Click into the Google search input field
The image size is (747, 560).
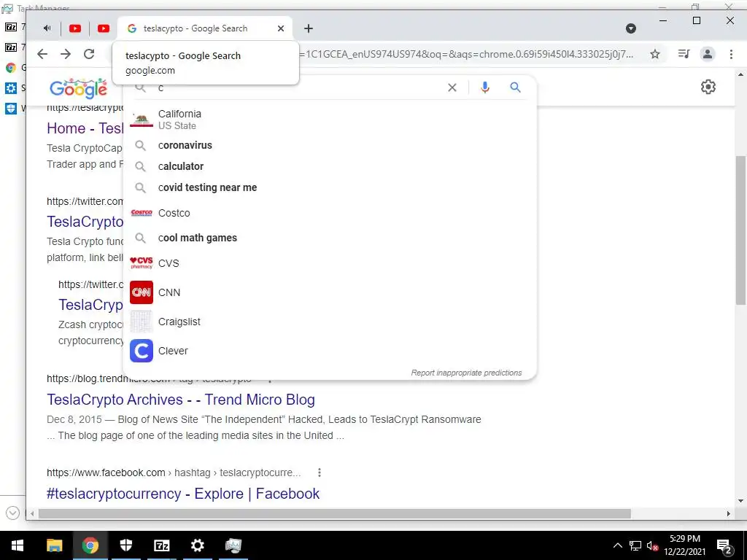[x=300, y=88]
